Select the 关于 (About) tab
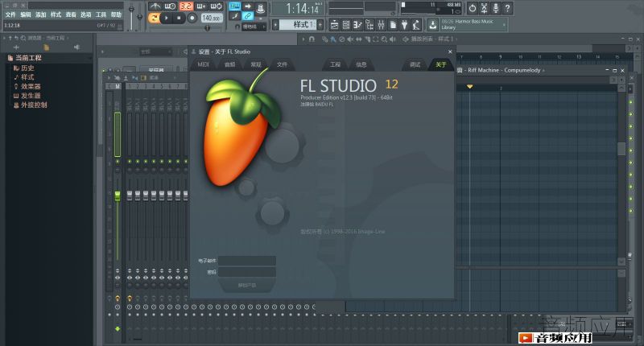This screenshot has width=644, height=346. pos(440,64)
